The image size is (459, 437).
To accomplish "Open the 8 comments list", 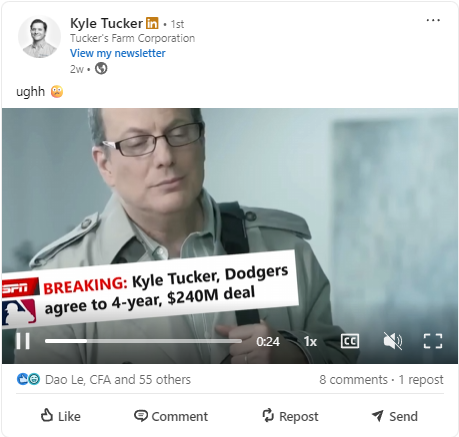I will point(353,379).
